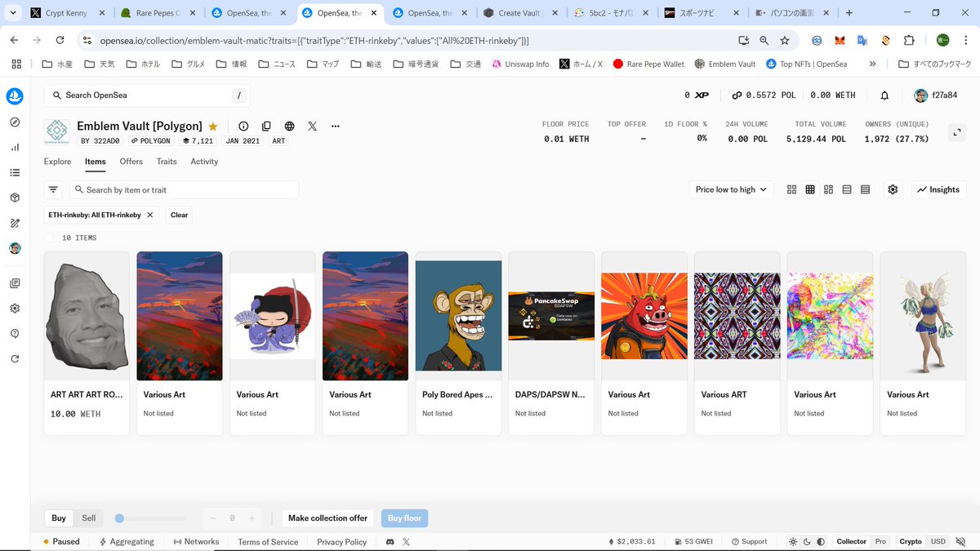
Task: Select Buy mode in the bottom bar
Action: pyautogui.click(x=59, y=518)
